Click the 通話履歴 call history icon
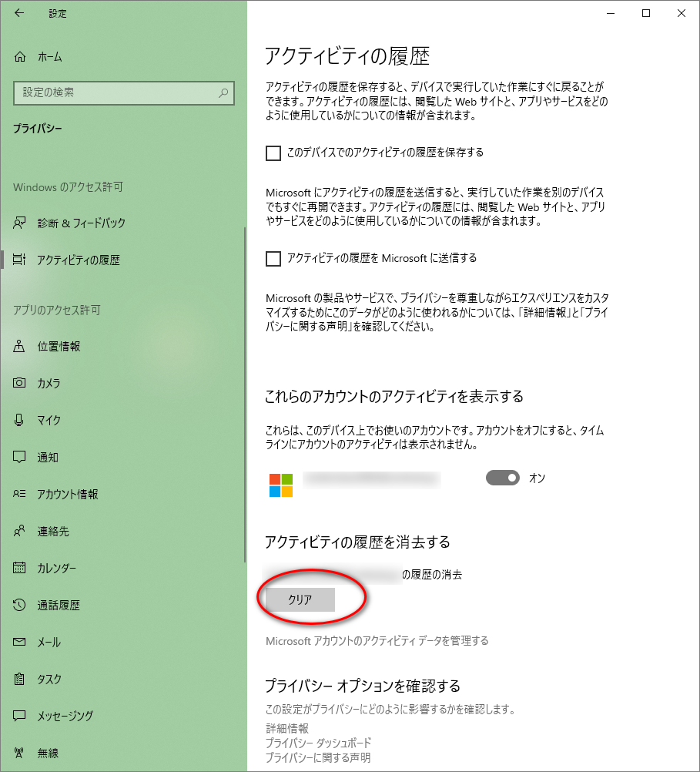 (x=20, y=606)
